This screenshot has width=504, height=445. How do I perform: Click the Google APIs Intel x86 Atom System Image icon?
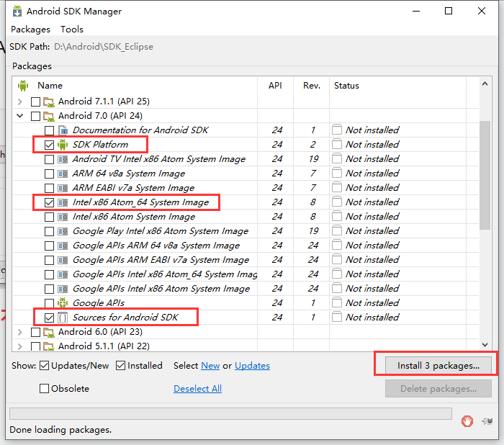63,289
